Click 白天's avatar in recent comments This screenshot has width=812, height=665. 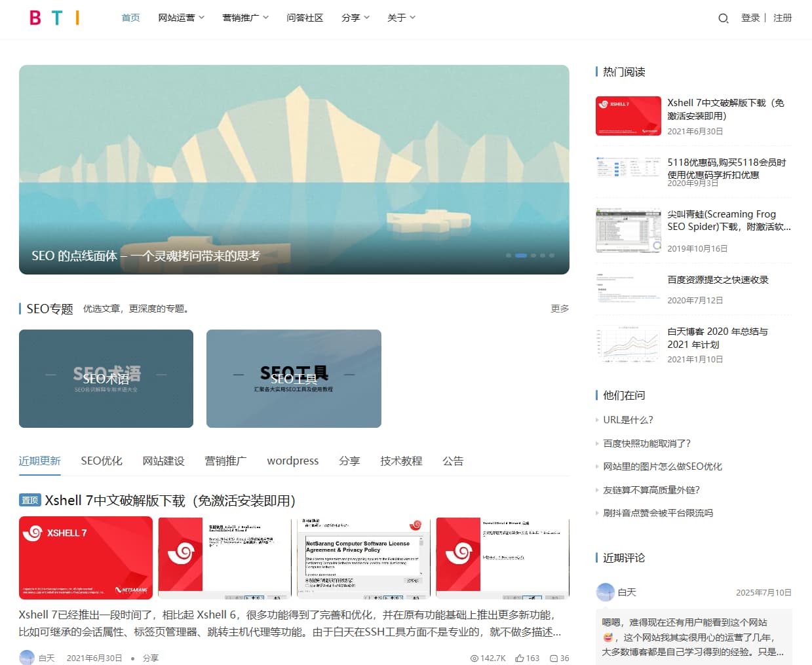tap(604, 592)
